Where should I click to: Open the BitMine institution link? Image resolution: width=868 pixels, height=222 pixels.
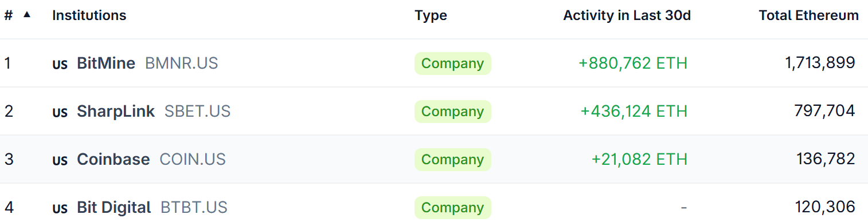pyautogui.click(x=106, y=63)
